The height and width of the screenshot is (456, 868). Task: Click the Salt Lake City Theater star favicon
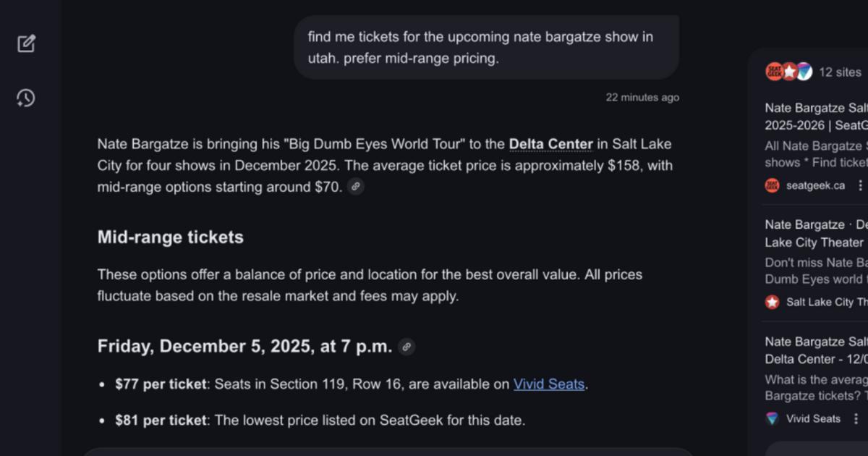(x=773, y=302)
